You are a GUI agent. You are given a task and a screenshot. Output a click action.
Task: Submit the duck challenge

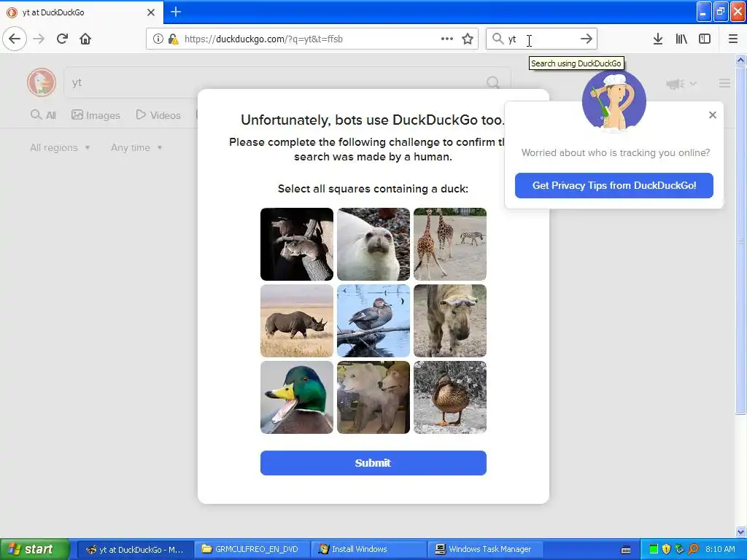[373, 463]
